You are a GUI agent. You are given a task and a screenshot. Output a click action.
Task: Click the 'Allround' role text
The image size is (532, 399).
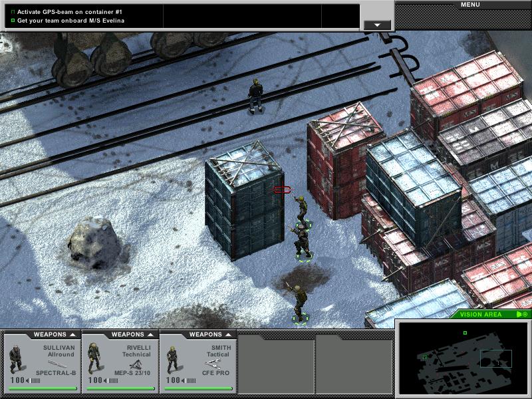pos(61,354)
